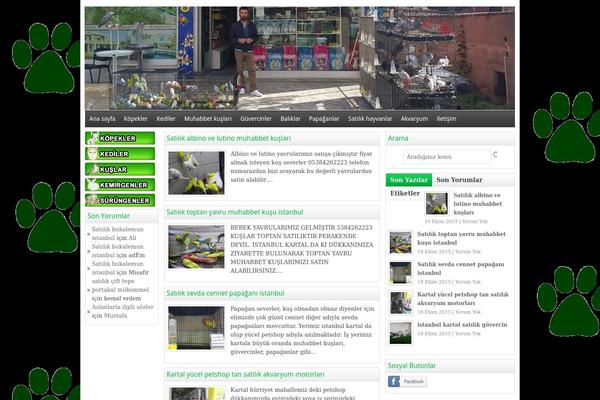Click the green KÖPEKLER sidebar button
The width and height of the screenshot is (600, 400).
(x=120, y=138)
